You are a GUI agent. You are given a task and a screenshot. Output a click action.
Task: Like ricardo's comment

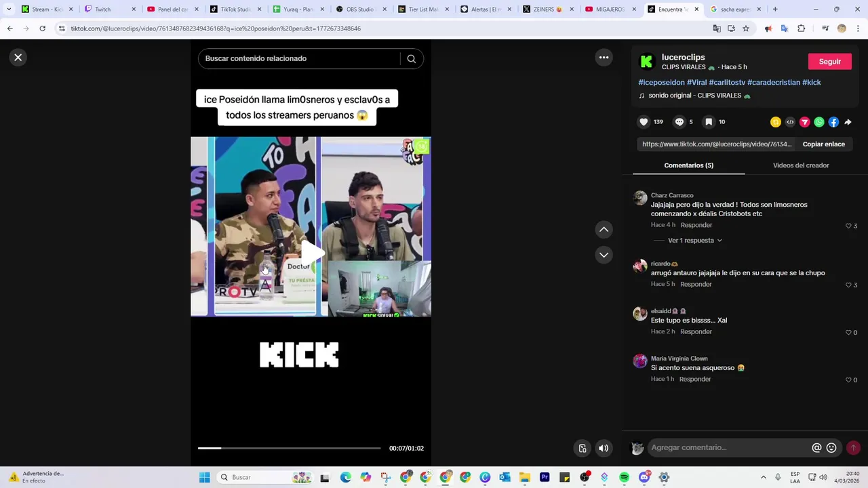click(x=848, y=285)
